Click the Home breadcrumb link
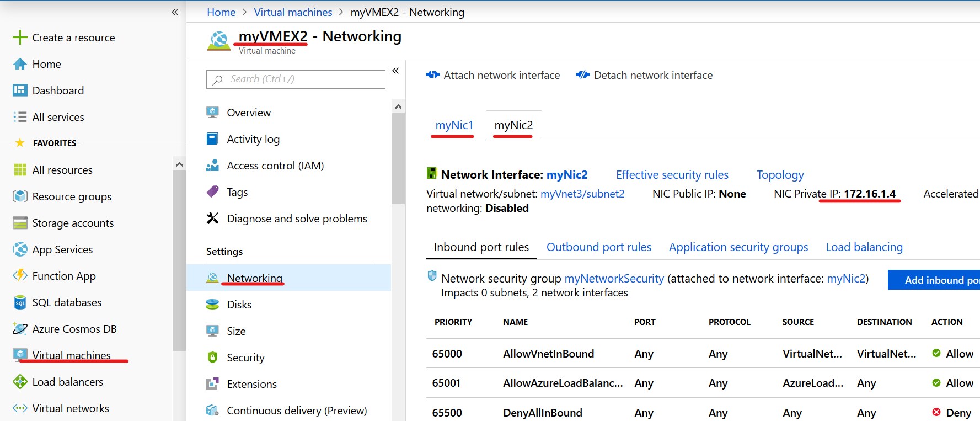The height and width of the screenshot is (421, 980). pos(221,12)
